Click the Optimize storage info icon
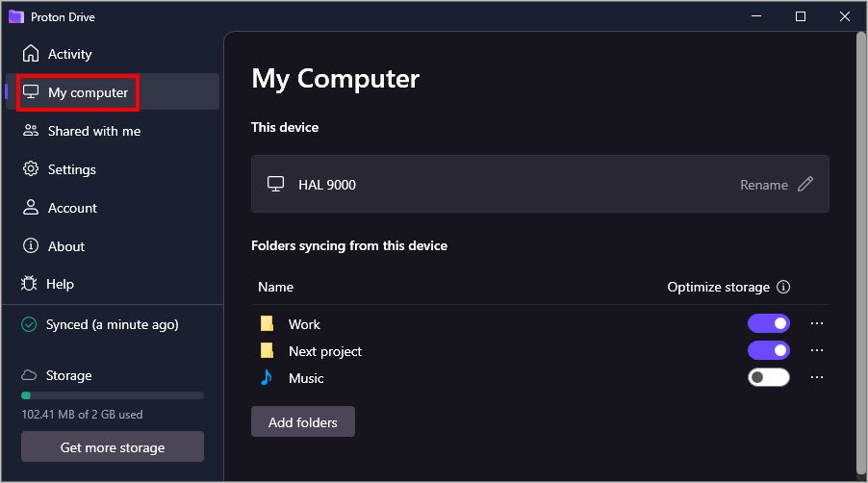 [x=783, y=287]
